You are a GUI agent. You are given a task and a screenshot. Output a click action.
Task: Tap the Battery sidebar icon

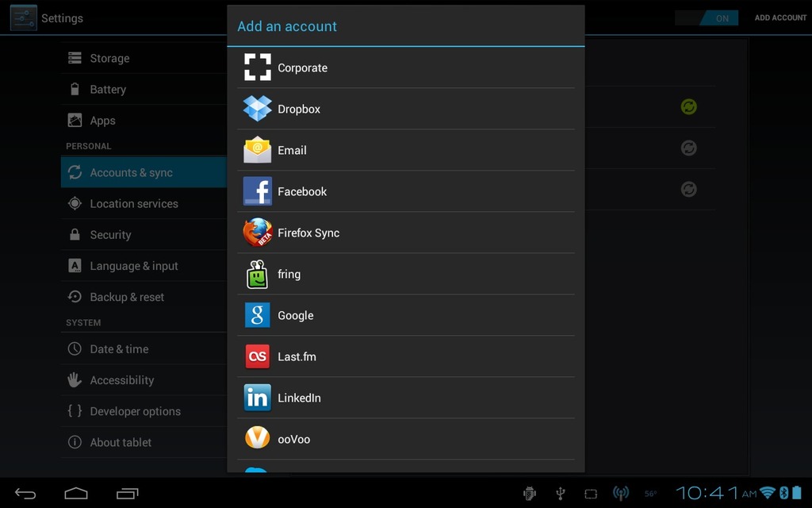point(75,89)
